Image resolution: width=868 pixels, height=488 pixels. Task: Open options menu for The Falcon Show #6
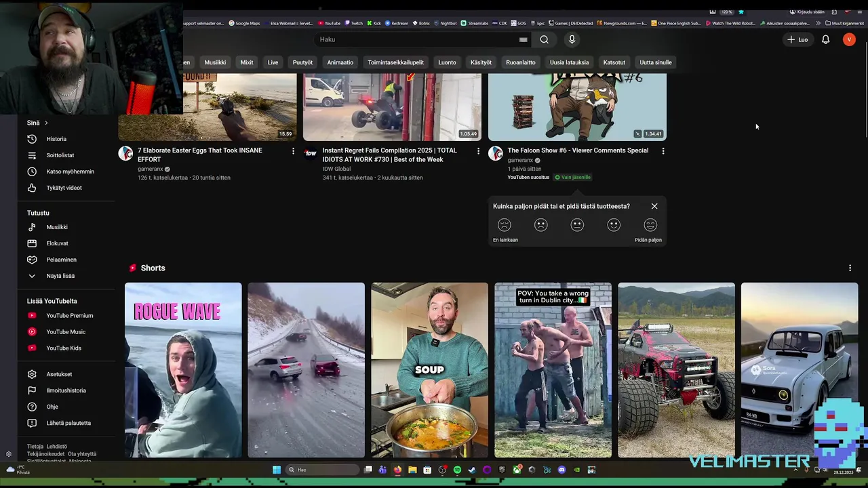point(663,151)
